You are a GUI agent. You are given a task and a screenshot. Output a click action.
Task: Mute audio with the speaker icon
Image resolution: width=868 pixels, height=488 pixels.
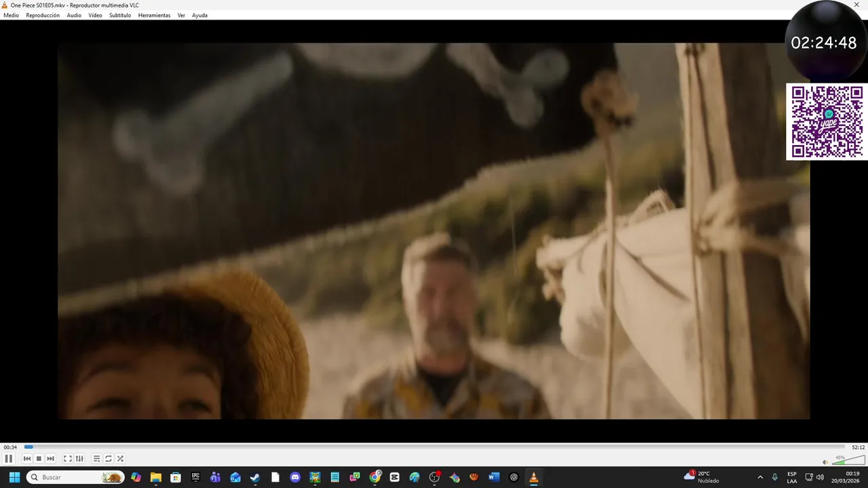[x=825, y=462]
